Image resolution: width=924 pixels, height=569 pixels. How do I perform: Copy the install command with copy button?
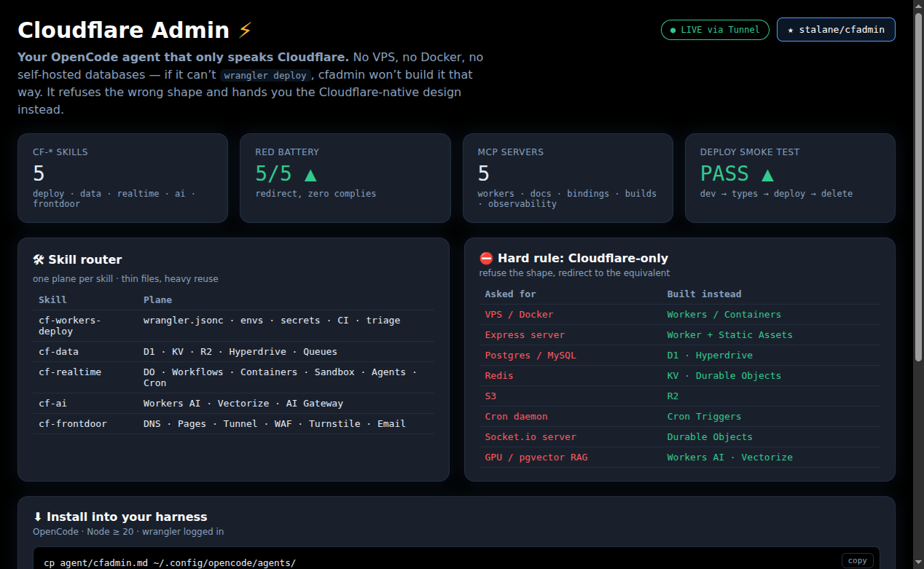[x=858, y=560]
